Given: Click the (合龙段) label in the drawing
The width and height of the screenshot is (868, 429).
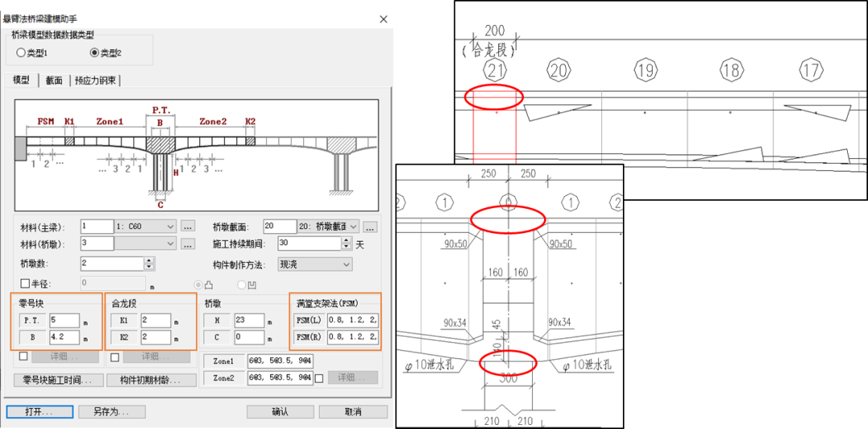Looking at the screenshot, I should click(x=487, y=52).
